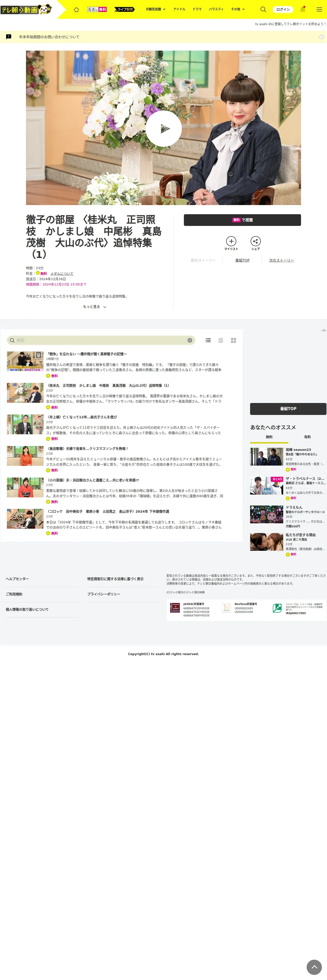Image resolution: width=327 pixels, height=980 pixels.
Task: Expand the その他 dropdown menu
Action: 238,9
